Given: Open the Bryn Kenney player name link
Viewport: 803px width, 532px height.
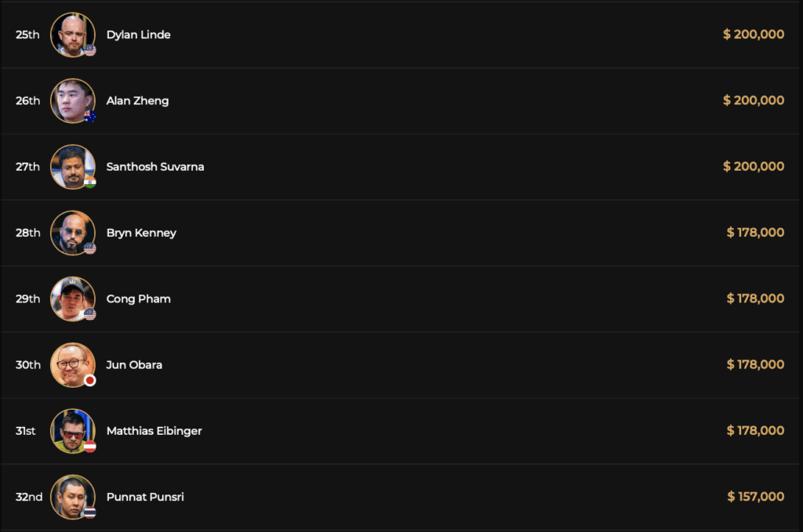Looking at the screenshot, I should tap(141, 233).
